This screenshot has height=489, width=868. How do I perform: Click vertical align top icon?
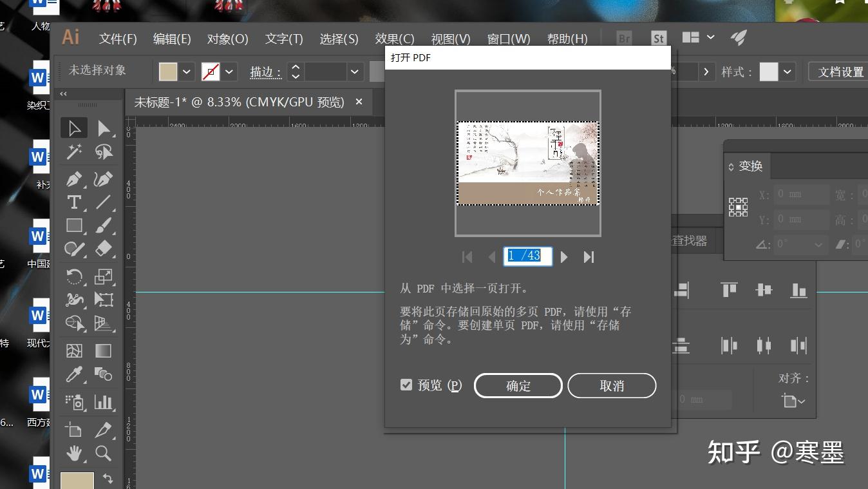pyautogui.click(x=729, y=290)
